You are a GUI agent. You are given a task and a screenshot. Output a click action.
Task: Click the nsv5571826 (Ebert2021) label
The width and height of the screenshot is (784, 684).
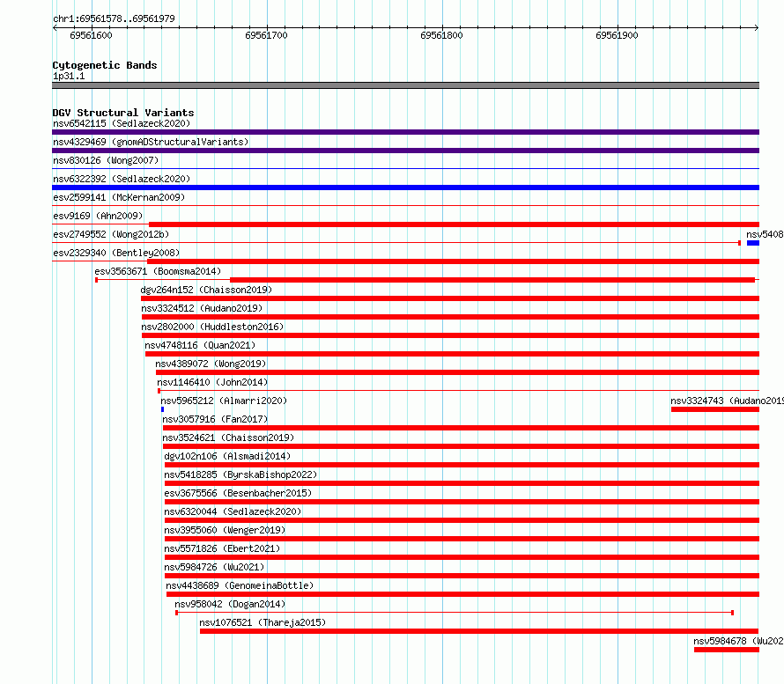pos(222,548)
